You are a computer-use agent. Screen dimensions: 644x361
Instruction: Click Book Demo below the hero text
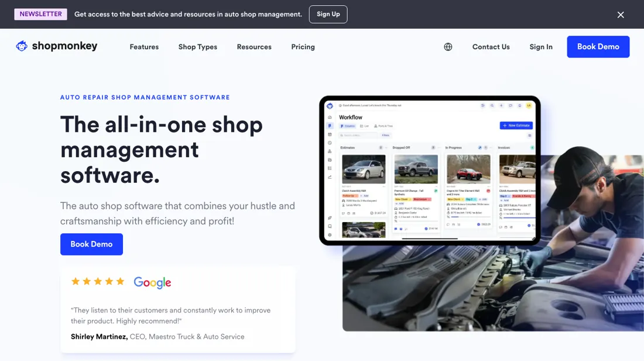click(x=91, y=244)
